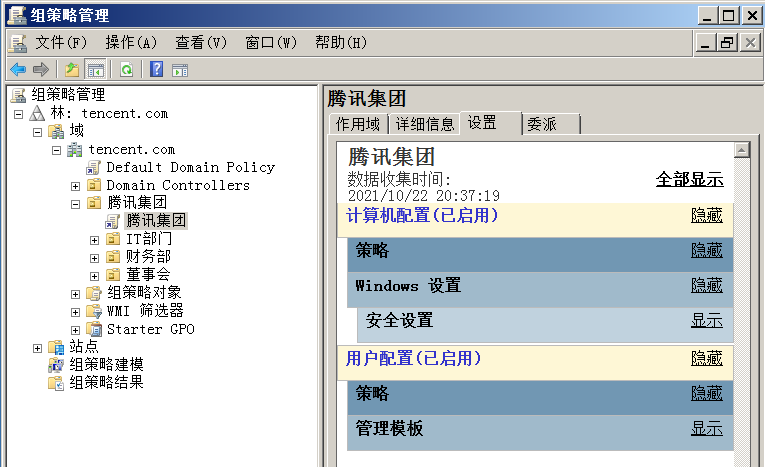Show the 管理模板 section
Viewport: 765px width, 467px height.
[706, 428]
